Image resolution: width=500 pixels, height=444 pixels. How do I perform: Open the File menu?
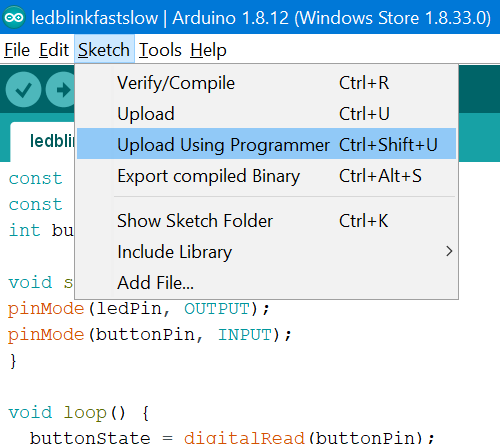[x=17, y=50]
